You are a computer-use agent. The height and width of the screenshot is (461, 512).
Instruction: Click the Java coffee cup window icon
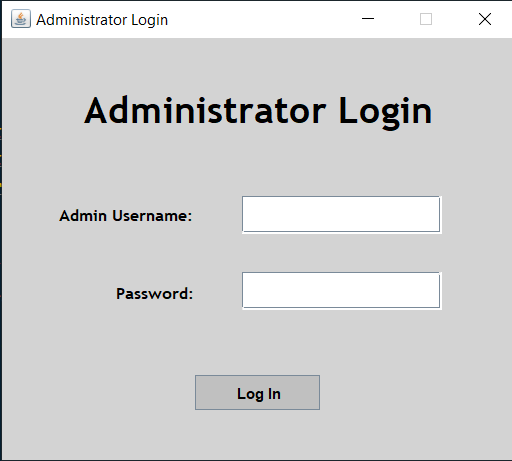tap(21, 19)
